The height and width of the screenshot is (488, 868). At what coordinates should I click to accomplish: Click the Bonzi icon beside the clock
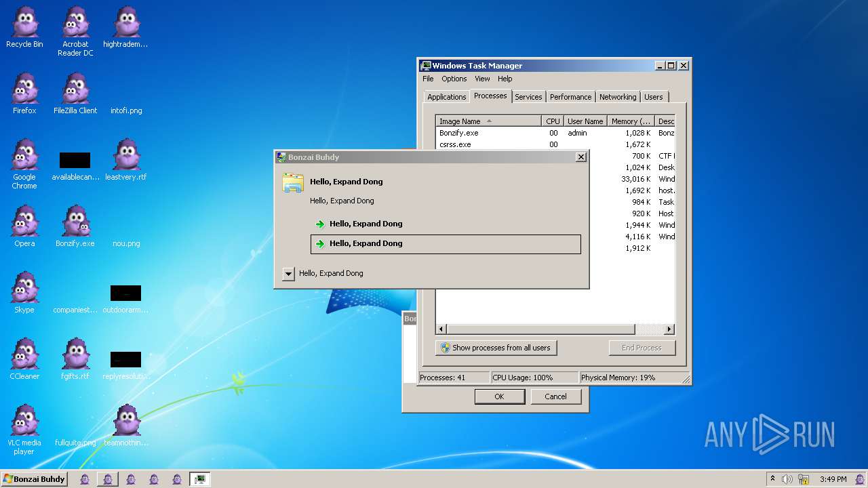(860, 479)
